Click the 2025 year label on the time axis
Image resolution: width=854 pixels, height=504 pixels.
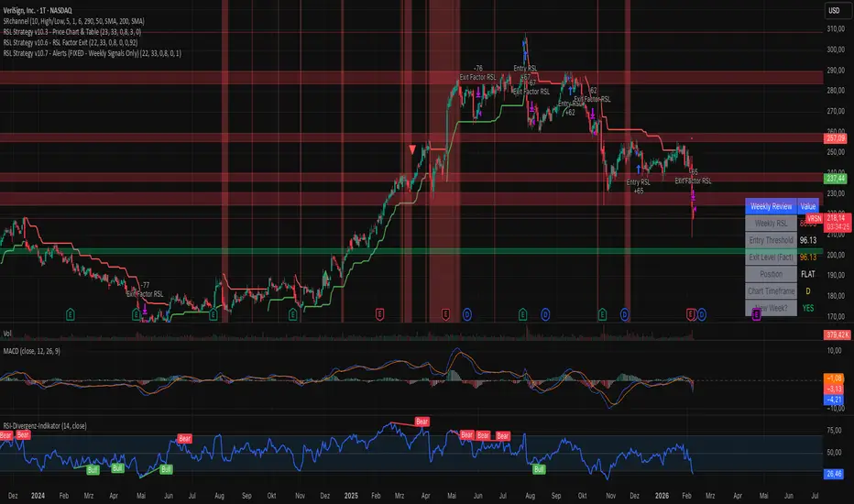(351, 496)
